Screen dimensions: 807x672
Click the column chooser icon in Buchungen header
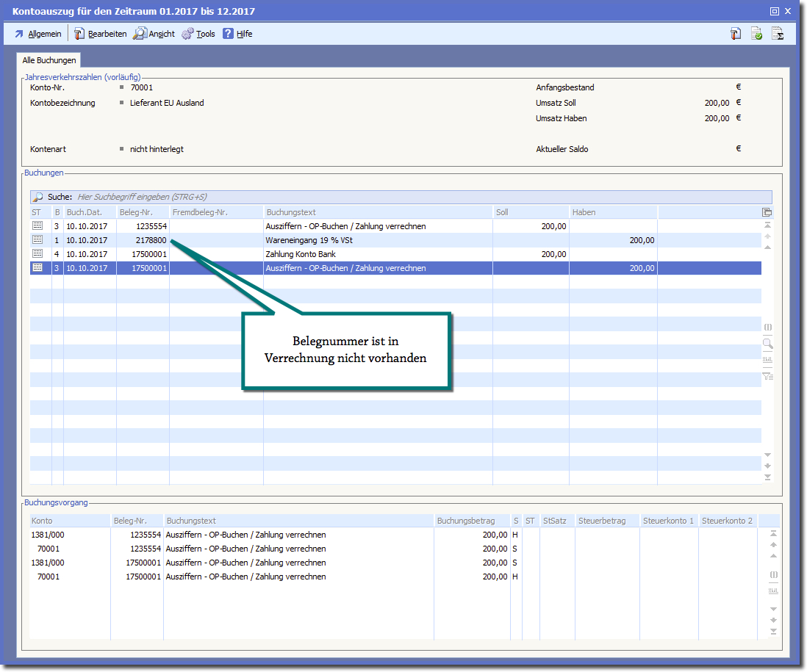[767, 212]
